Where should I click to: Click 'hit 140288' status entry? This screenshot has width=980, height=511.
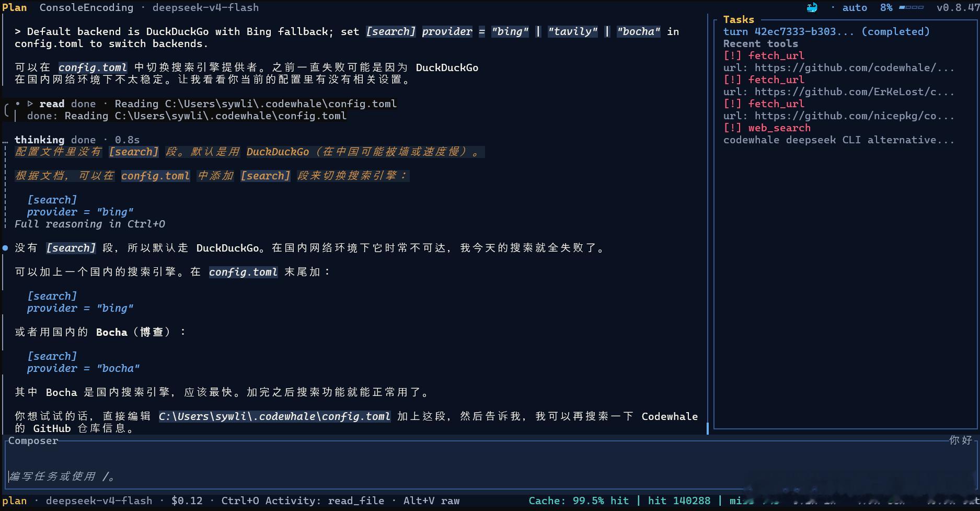pos(679,501)
